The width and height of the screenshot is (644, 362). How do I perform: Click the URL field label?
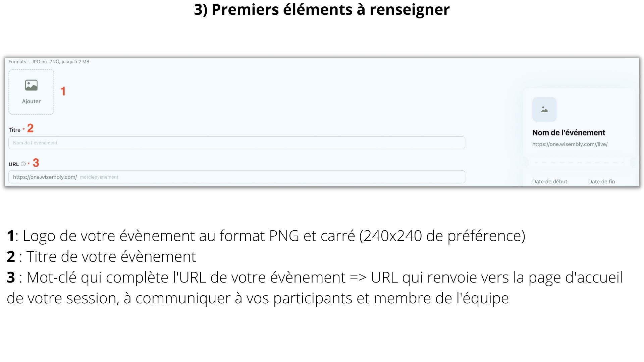(x=14, y=164)
